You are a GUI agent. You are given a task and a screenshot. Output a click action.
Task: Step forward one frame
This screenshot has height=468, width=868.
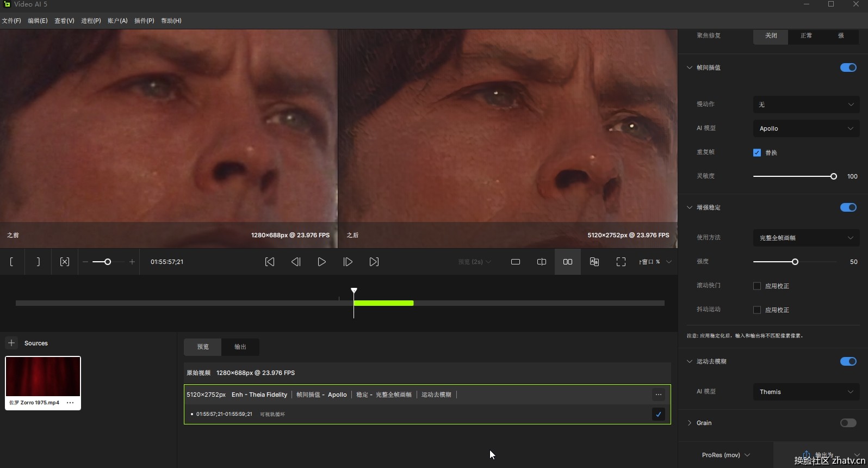(x=348, y=262)
